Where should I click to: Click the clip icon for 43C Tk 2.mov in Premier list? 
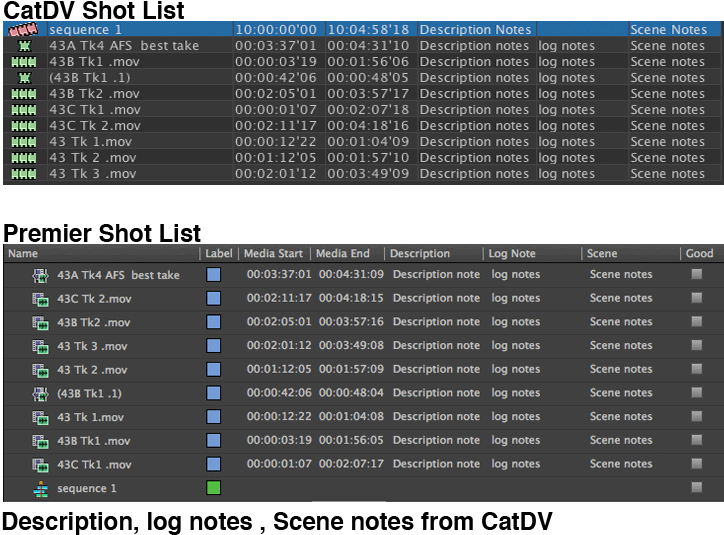(40, 298)
